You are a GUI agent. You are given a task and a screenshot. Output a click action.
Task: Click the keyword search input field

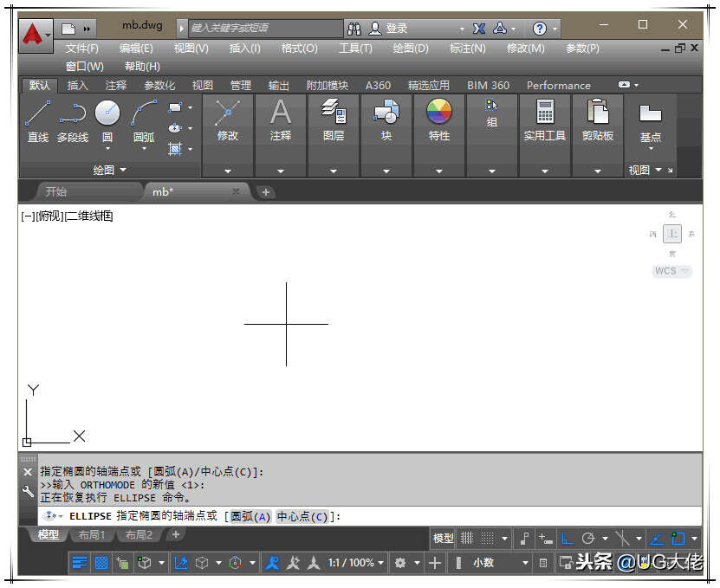(x=265, y=28)
